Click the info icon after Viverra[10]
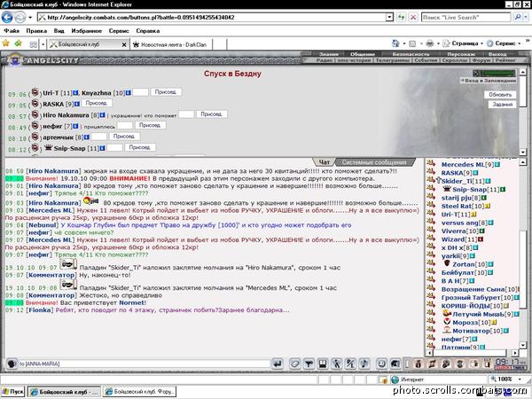The image size is (532, 399). point(481,231)
